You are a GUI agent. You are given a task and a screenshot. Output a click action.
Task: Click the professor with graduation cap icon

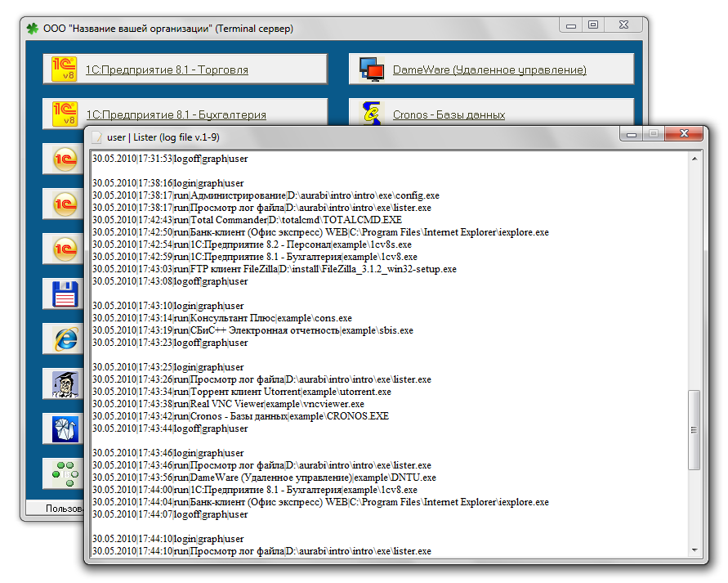(65, 384)
